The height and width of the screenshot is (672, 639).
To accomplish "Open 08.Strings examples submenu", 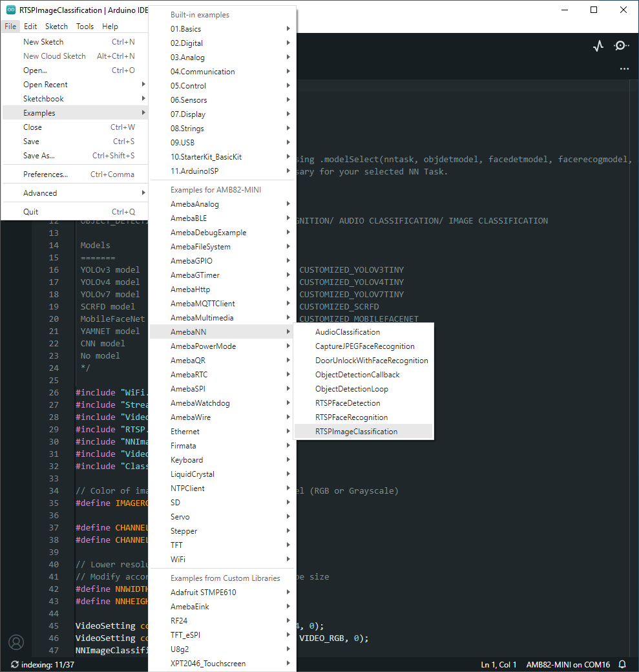I will click(222, 128).
